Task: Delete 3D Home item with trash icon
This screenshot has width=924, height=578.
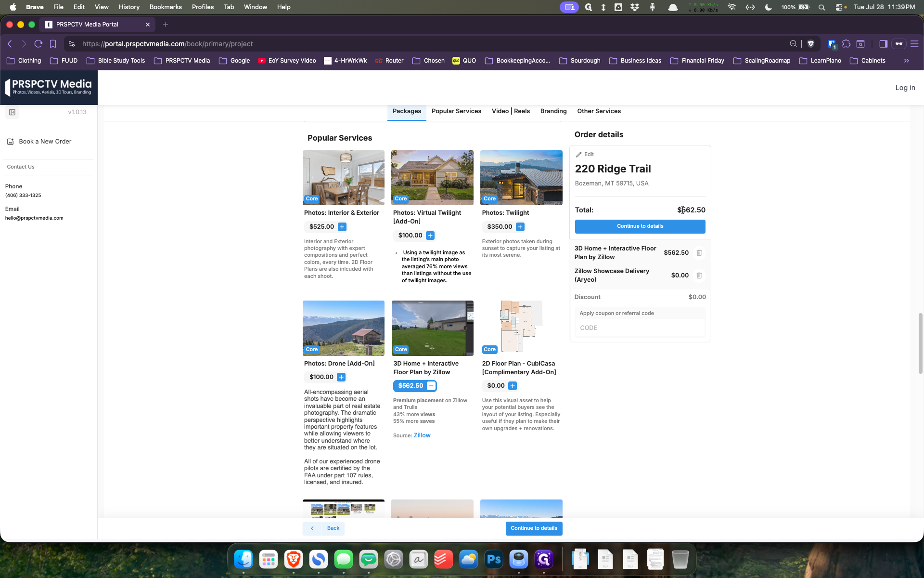Action: point(699,253)
